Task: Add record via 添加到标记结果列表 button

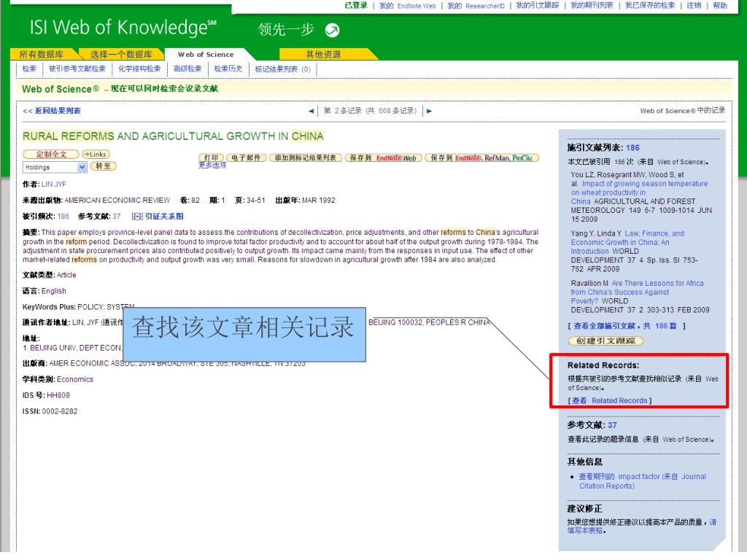Action: [306, 157]
